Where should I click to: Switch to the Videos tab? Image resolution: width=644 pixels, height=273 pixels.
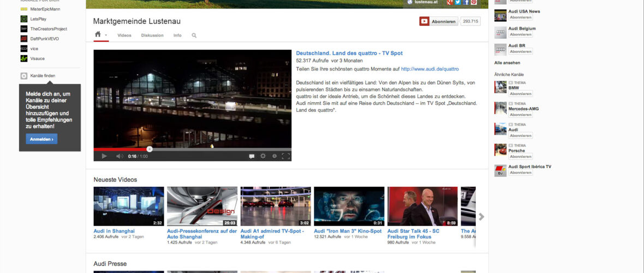[x=124, y=35]
